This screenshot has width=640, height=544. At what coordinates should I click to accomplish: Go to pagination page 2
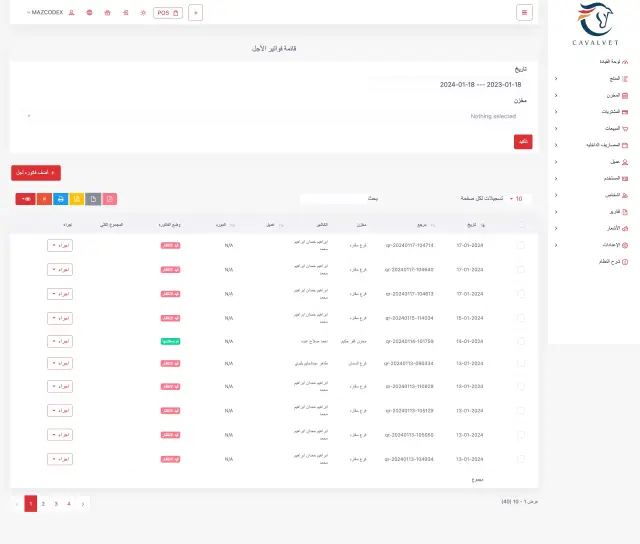[43, 504]
